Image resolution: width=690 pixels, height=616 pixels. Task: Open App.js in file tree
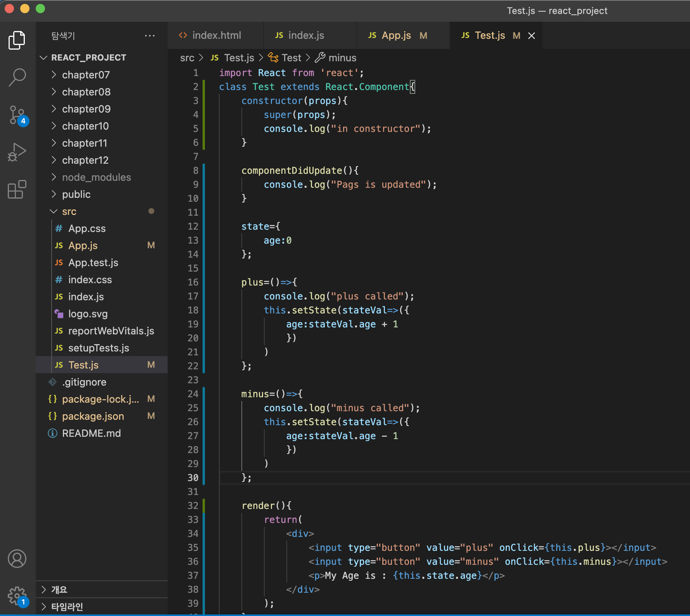click(102, 246)
